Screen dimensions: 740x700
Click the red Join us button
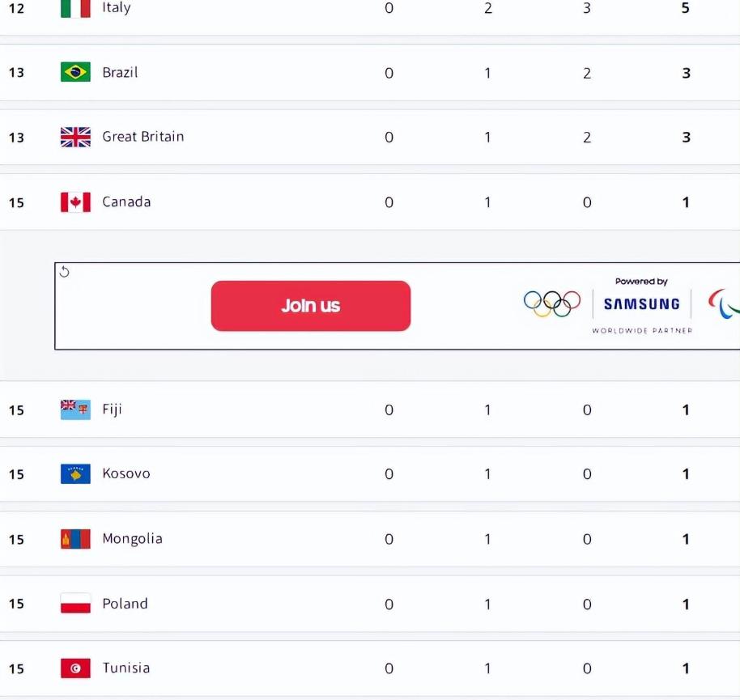(311, 306)
